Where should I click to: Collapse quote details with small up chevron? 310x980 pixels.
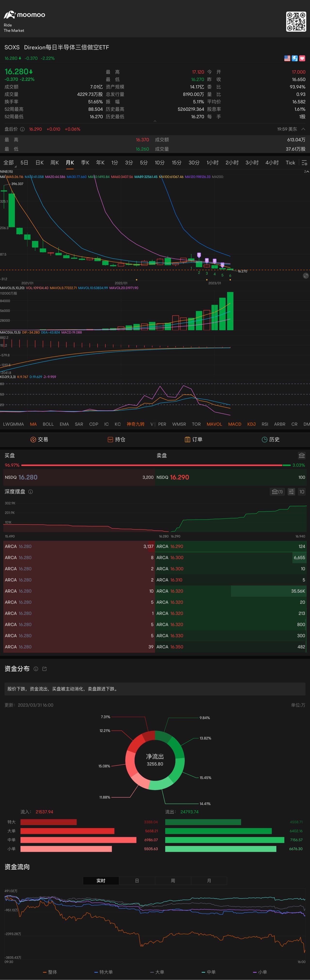tap(155, 121)
